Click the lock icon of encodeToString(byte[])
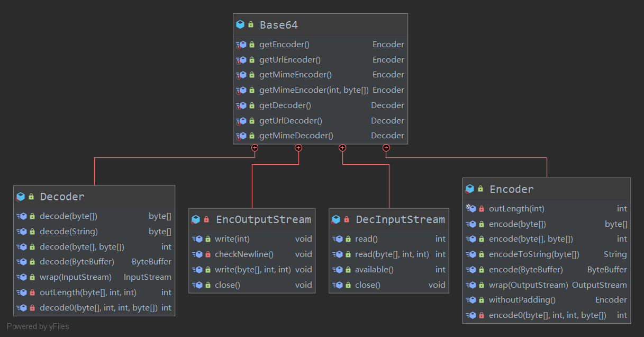 tap(482, 254)
